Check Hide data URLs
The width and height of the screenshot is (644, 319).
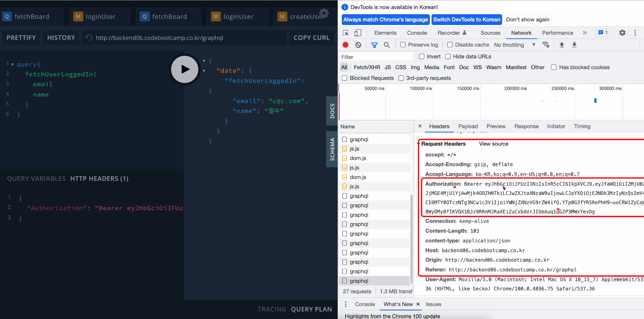pyautogui.click(x=448, y=56)
